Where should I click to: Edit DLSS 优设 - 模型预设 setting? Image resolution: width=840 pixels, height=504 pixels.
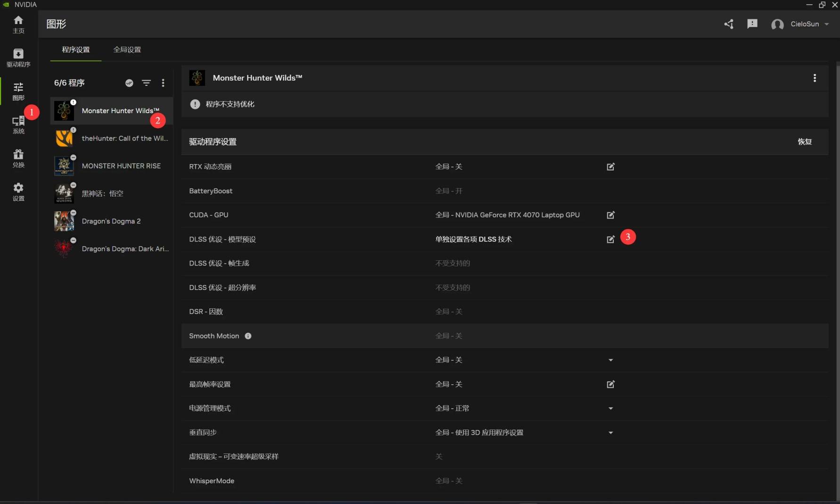pyautogui.click(x=610, y=239)
